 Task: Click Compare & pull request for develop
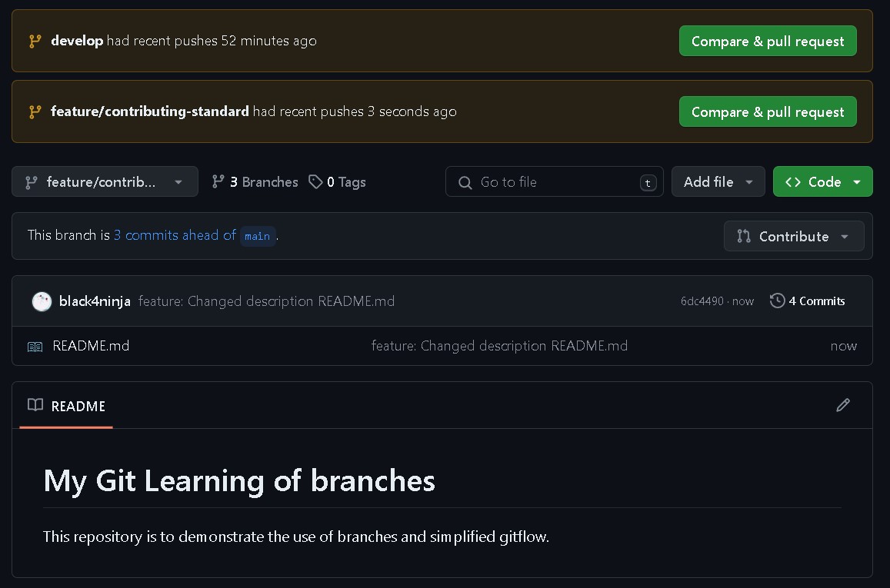[x=768, y=41]
